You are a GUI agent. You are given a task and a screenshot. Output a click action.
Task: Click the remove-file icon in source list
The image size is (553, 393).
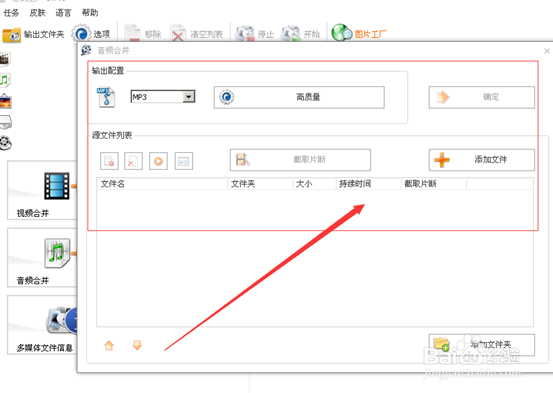tap(109, 161)
